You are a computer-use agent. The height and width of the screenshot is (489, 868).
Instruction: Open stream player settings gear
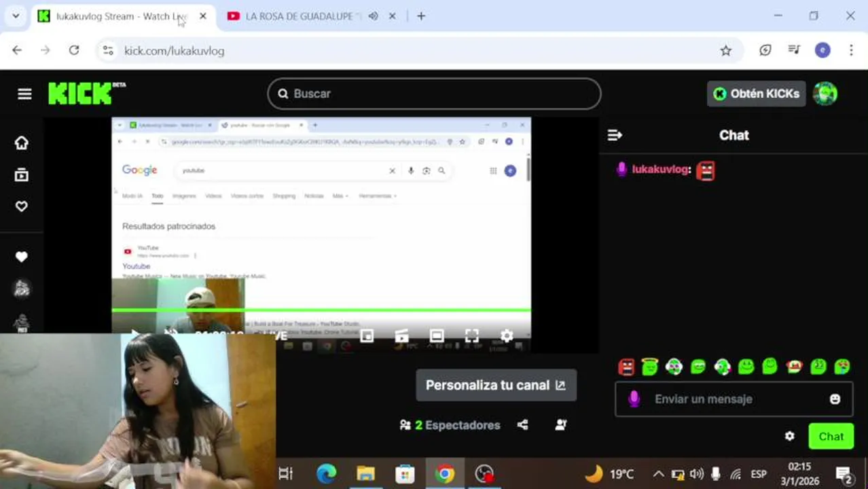coord(507,336)
